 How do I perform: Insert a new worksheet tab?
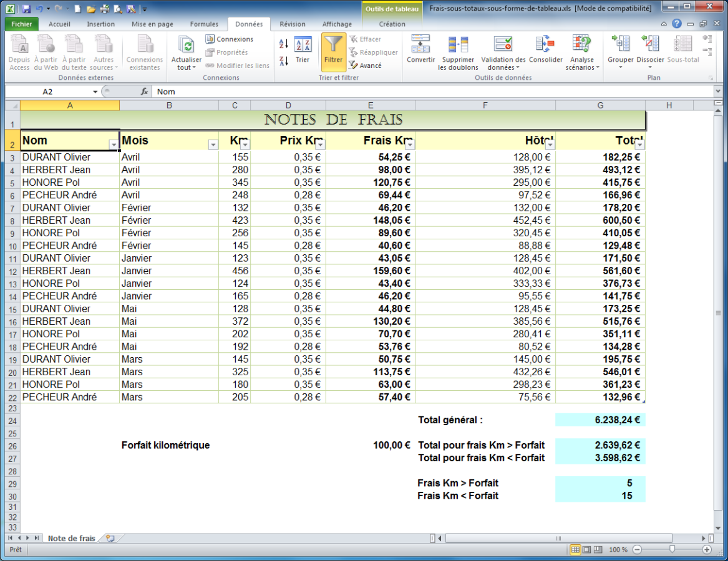(110, 539)
